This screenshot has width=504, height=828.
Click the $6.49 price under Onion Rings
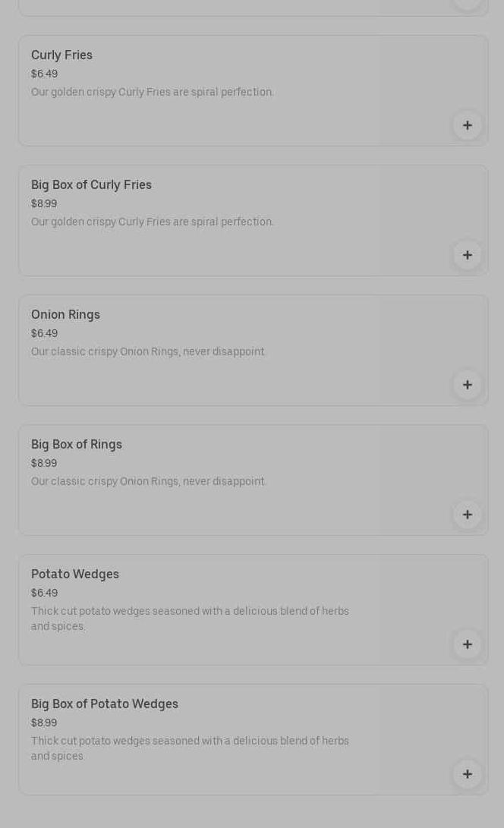pyautogui.click(x=44, y=334)
